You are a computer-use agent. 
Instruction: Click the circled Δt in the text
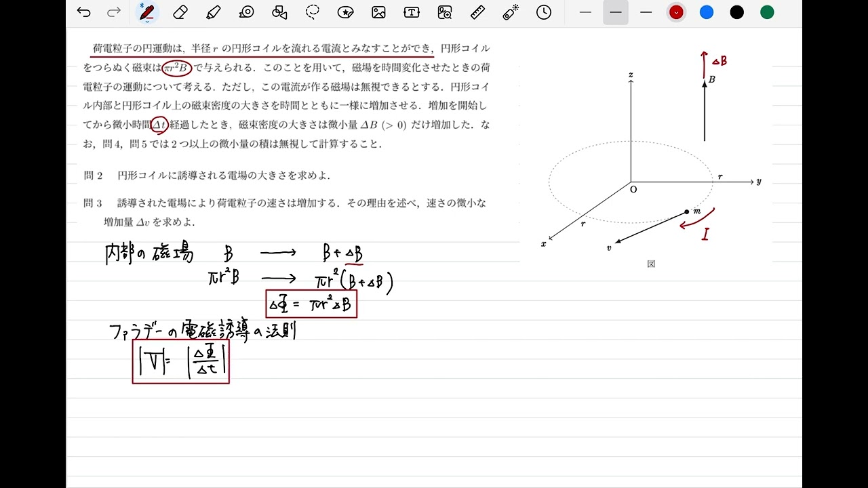159,125
